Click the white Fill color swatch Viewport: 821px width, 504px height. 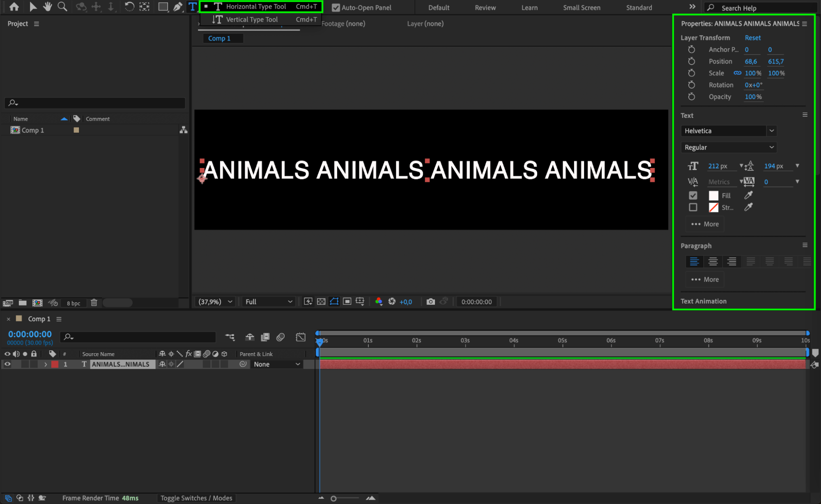(x=713, y=196)
